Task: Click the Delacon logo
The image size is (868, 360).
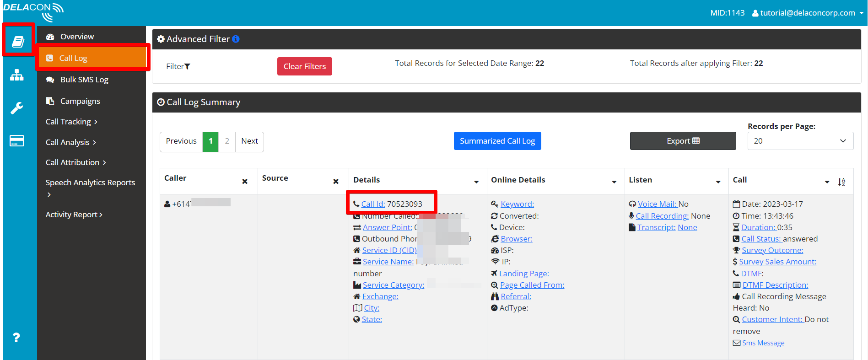Action: [x=33, y=12]
